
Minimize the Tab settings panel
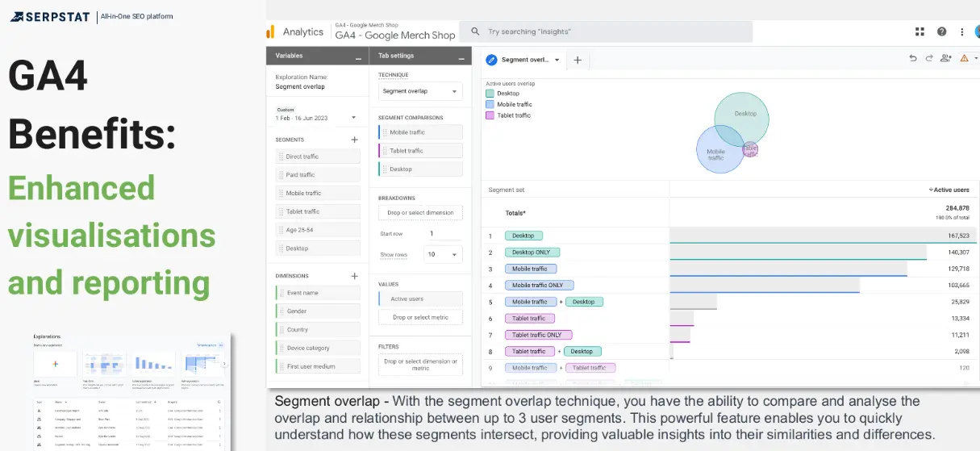[x=461, y=58]
